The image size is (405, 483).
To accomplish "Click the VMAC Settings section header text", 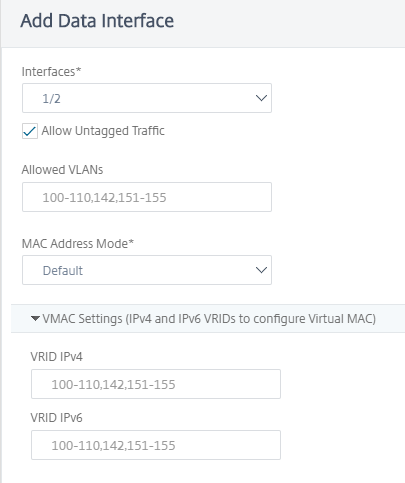I will coord(209,319).
